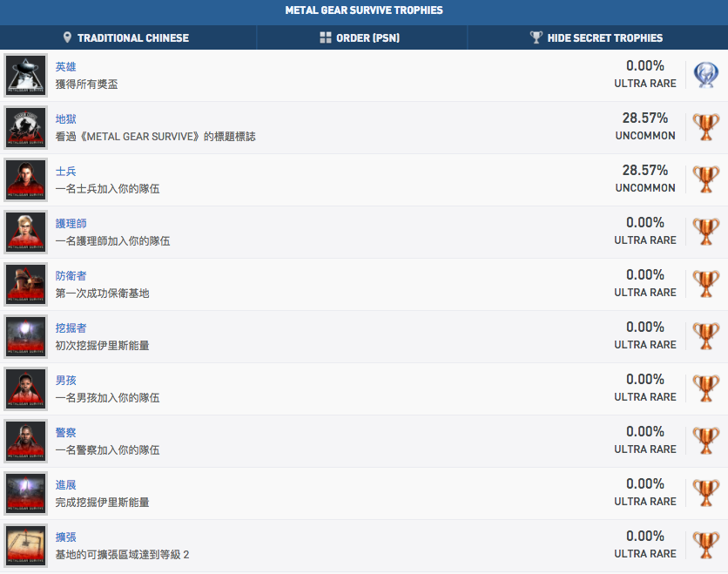Viewport: 728px width, 574px height.
Task: Click the 擴張 trophy thumbnail image
Action: 26,546
